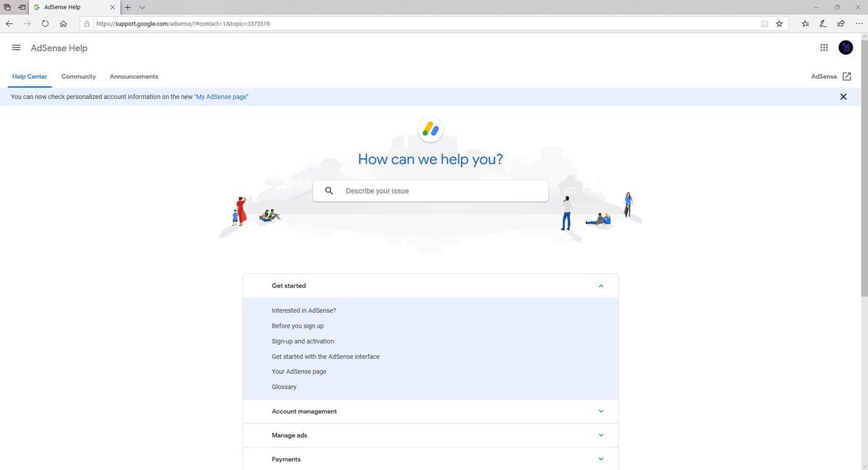The image size is (868, 470).
Task: Open the Google apps grid
Action: (x=824, y=48)
